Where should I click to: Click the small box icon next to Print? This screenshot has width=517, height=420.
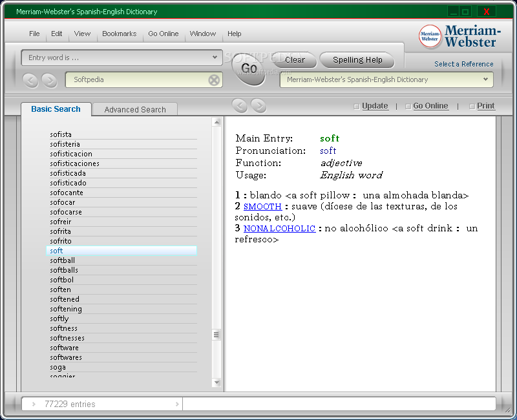tap(472, 106)
